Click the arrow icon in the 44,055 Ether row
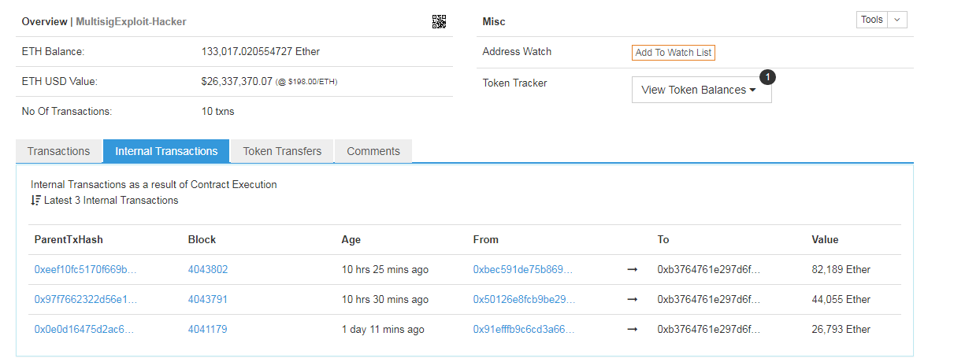980x362 pixels. [x=632, y=300]
